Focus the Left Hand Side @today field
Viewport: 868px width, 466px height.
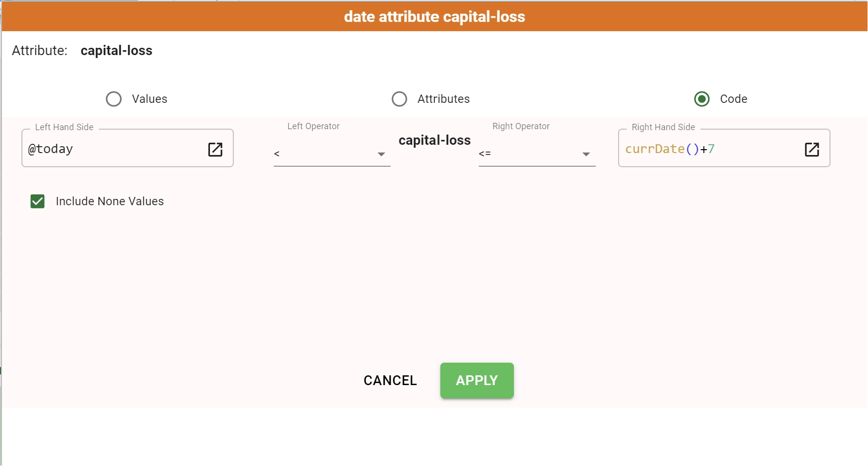point(114,149)
